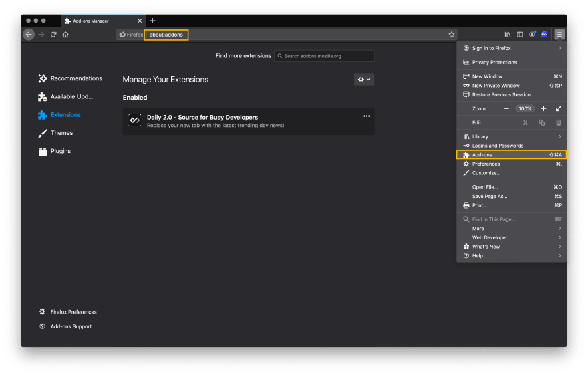Click the about:addons address field
Viewport: 588px width, 375px height.
tap(166, 35)
